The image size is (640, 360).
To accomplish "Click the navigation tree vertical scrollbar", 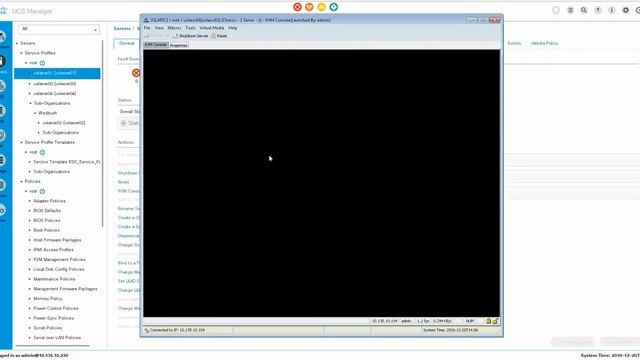I will (102, 133).
